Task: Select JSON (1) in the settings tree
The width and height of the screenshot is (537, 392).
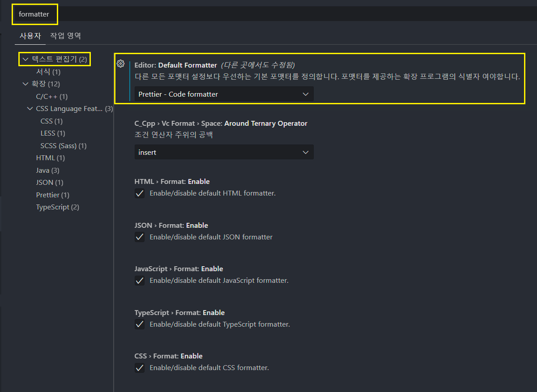Action: pyautogui.click(x=50, y=183)
